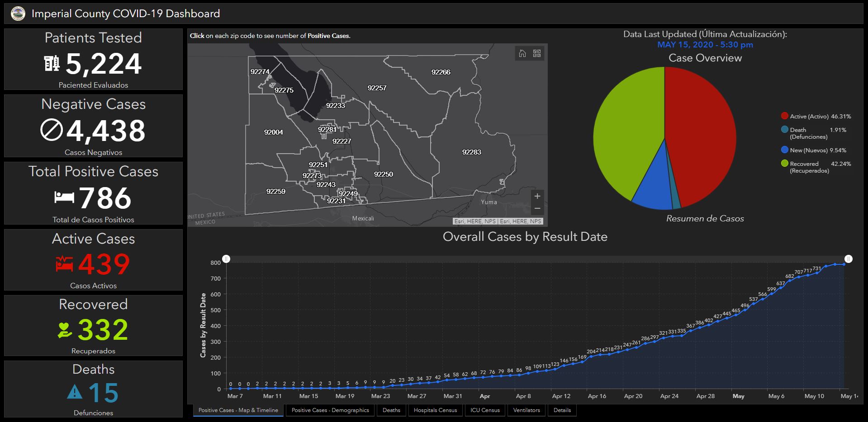Click the left timeline range slider handle

(x=226, y=259)
